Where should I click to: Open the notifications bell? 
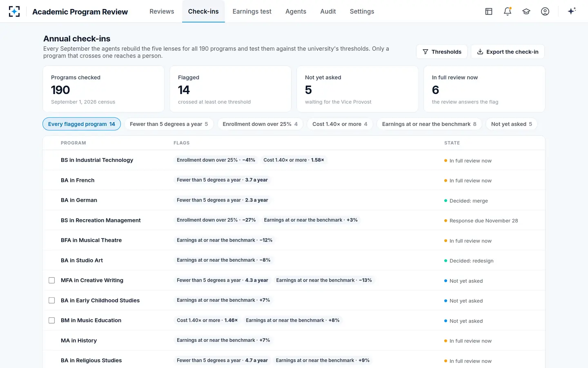click(508, 11)
